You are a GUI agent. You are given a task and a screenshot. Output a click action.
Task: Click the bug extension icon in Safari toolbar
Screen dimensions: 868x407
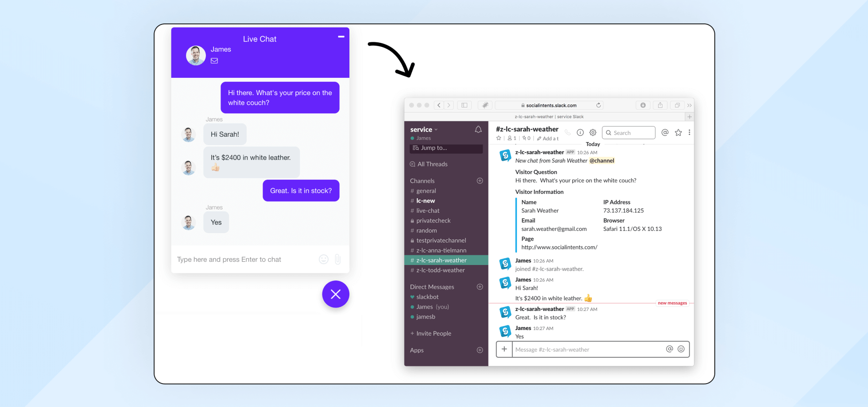pyautogui.click(x=485, y=105)
